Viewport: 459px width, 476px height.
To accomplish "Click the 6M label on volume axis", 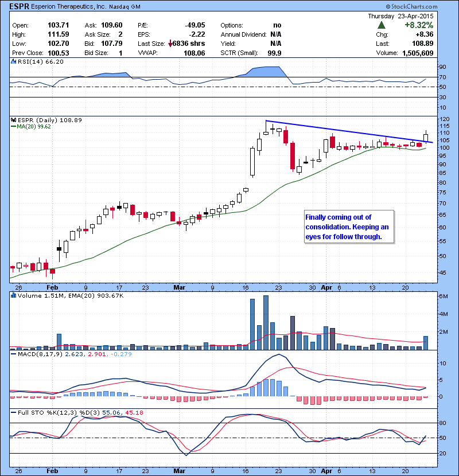I will point(444,296).
